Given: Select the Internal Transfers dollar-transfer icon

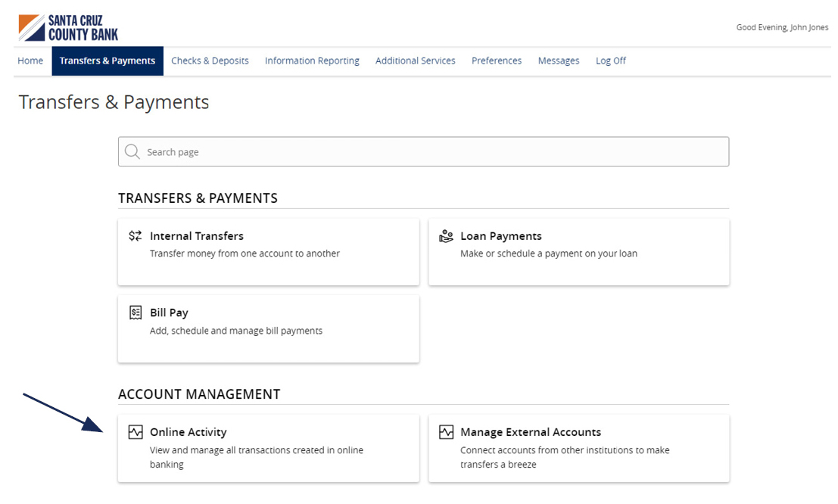Looking at the screenshot, I should tap(136, 235).
